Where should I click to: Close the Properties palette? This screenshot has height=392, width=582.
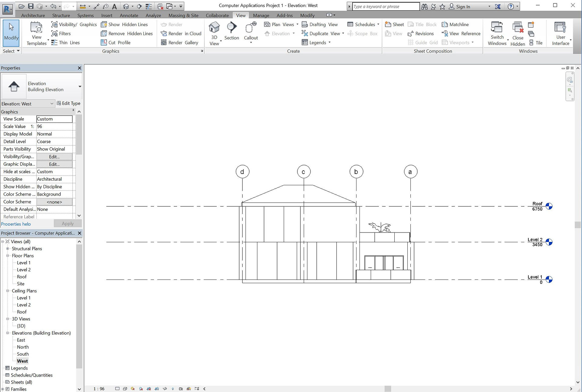pyautogui.click(x=79, y=68)
